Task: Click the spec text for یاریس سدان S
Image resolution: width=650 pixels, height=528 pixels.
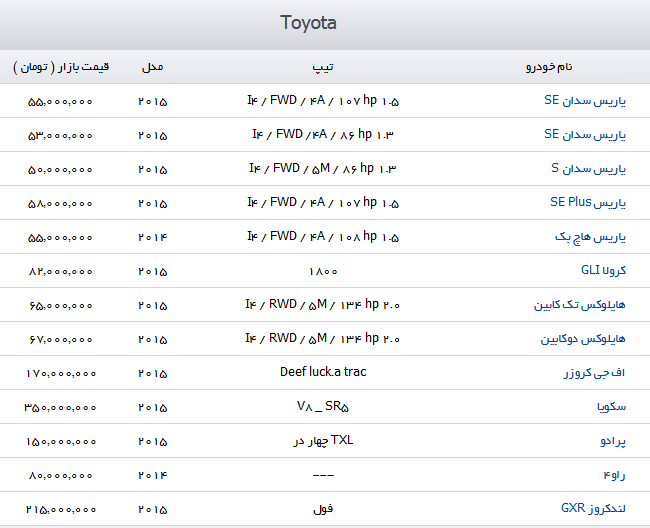Action: 323,168
